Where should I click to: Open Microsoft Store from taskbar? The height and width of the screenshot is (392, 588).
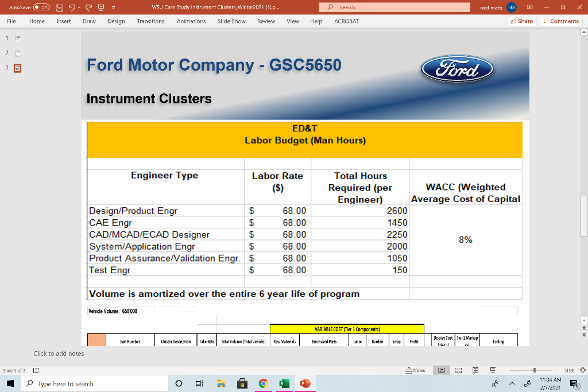242,383
